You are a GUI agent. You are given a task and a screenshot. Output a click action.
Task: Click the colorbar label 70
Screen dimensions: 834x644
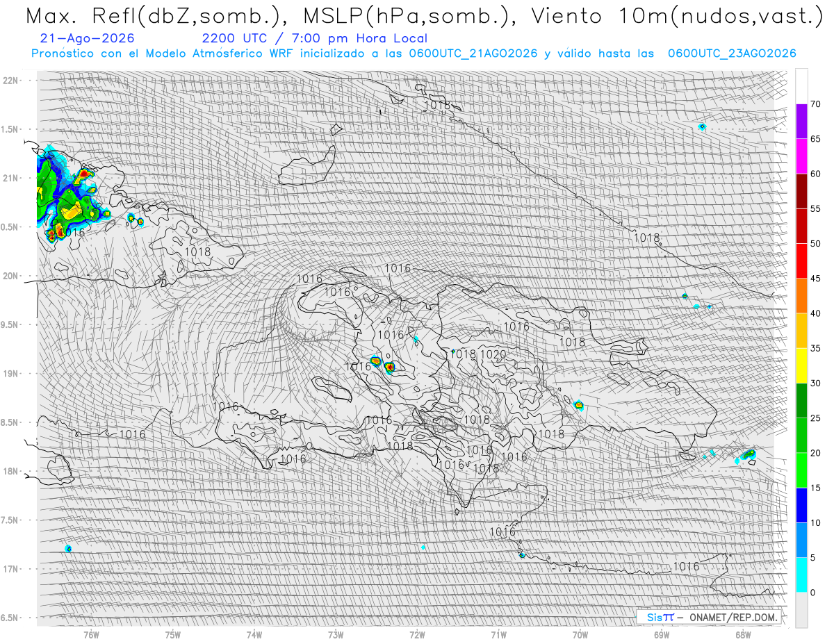(815, 104)
